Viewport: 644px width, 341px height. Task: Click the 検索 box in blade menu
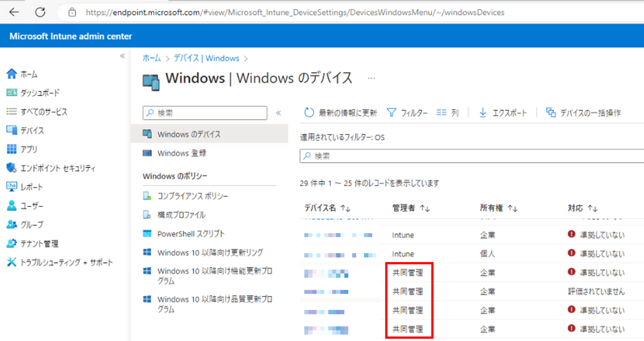click(x=205, y=113)
